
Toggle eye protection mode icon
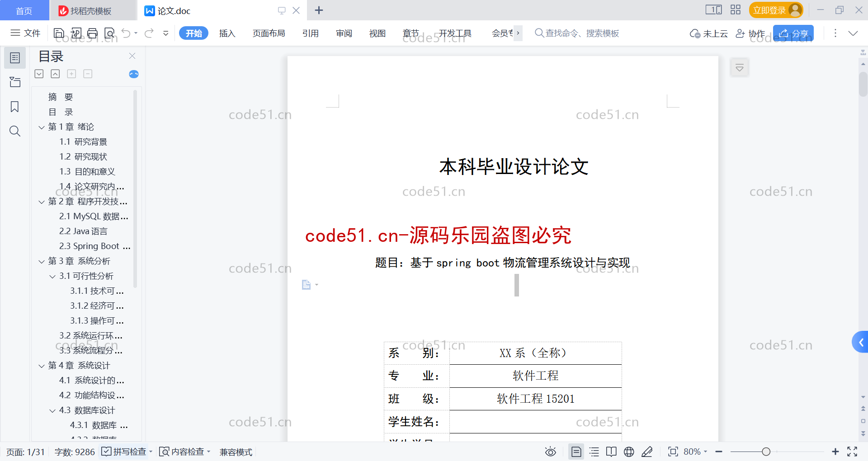tap(550, 452)
